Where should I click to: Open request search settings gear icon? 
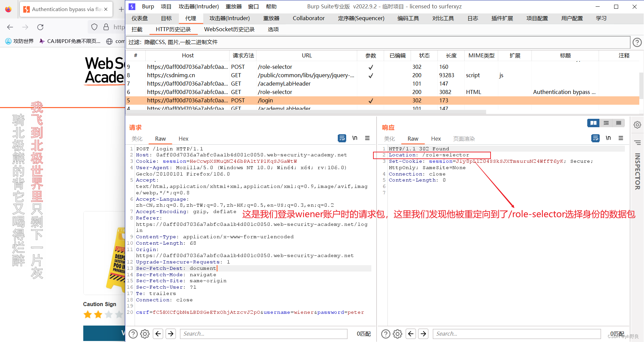145,334
